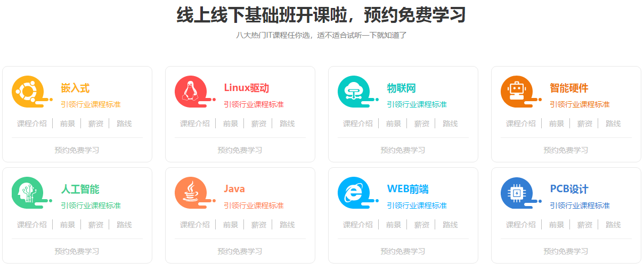View 前景 for Java
The width and height of the screenshot is (644, 271).
pyautogui.click(x=230, y=225)
